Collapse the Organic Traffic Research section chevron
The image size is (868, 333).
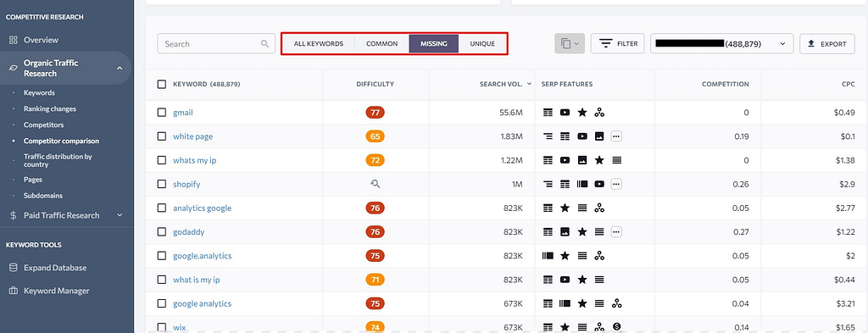(120, 68)
